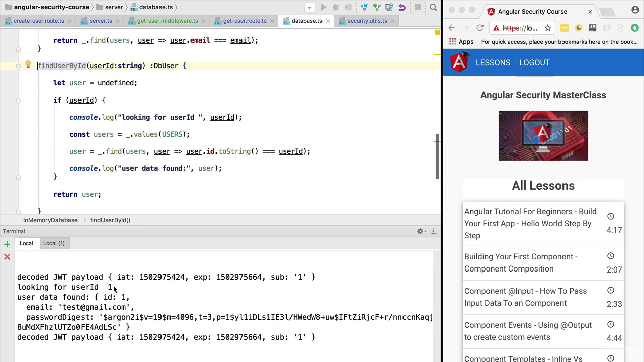The width and height of the screenshot is (644, 362).
Task: Hide the Terminal panel with the dock icon
Action: point(434,231)
